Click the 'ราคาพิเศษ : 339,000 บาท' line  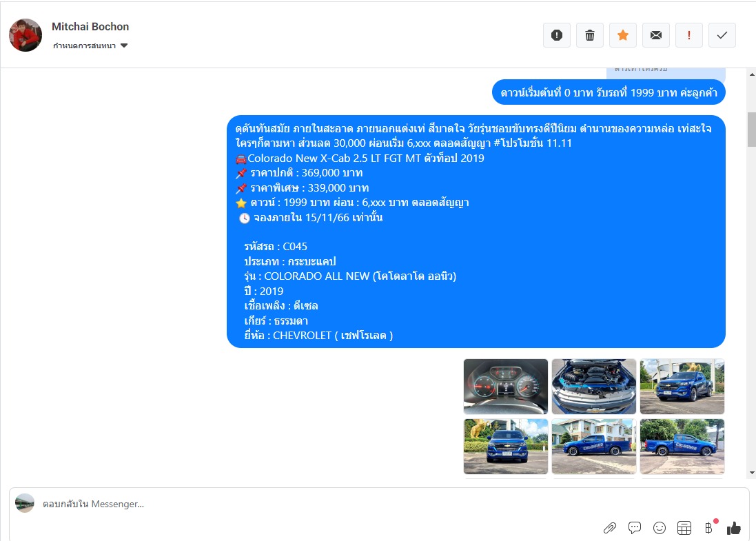click(x=303, y=187)
